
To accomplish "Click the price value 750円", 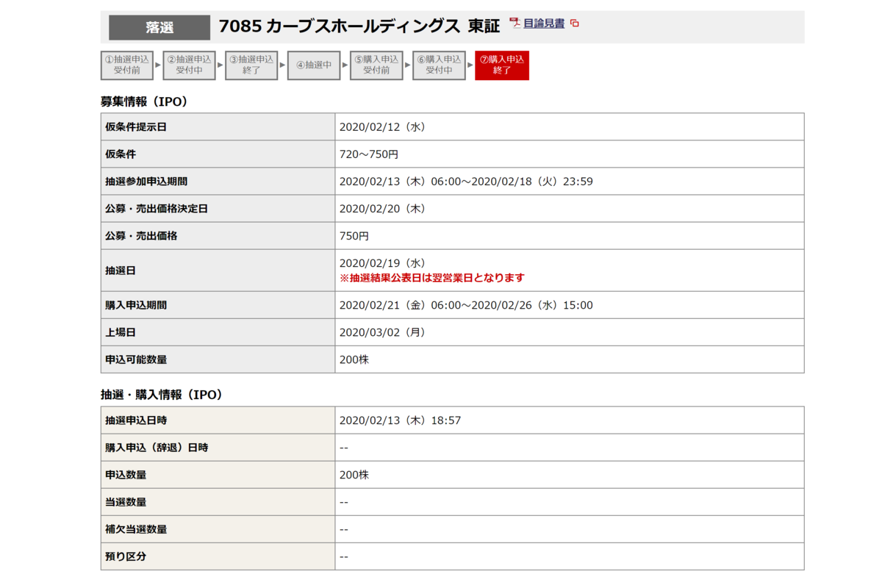I will (x=354, y=236).
